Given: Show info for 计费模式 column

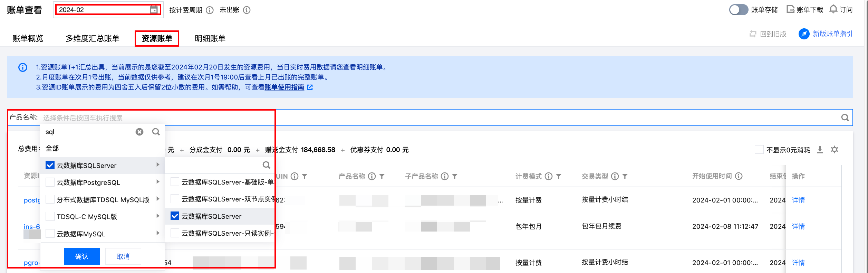Looking at the screenshot, I should click(x=549, y=176).
